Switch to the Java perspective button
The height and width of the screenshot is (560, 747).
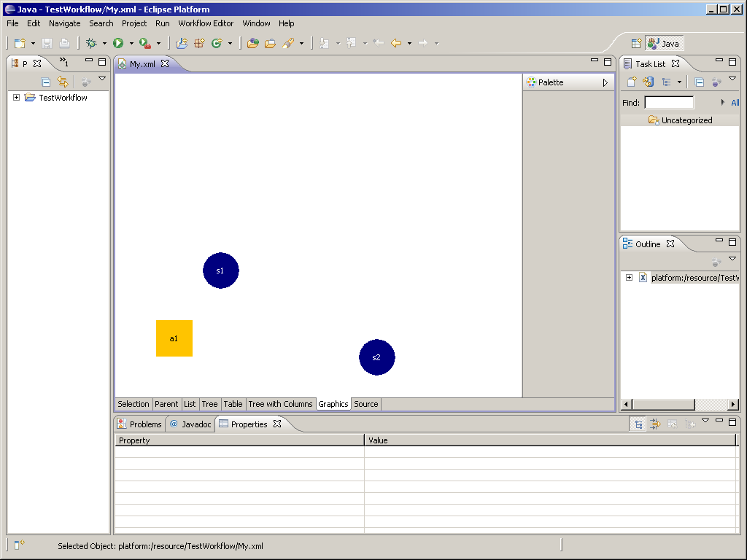click(x=663, y=44)
